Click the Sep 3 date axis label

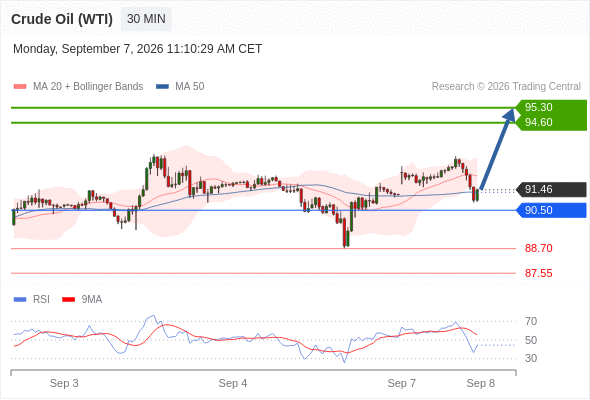pyautogui.click(x=64, y=383)
